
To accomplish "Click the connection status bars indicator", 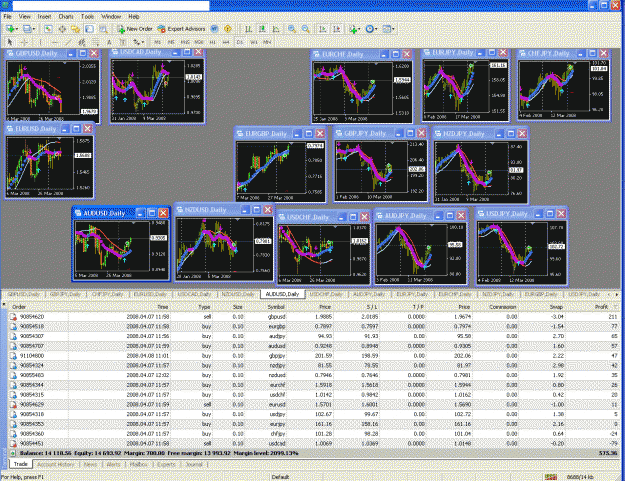I will (x=550, y=477).
